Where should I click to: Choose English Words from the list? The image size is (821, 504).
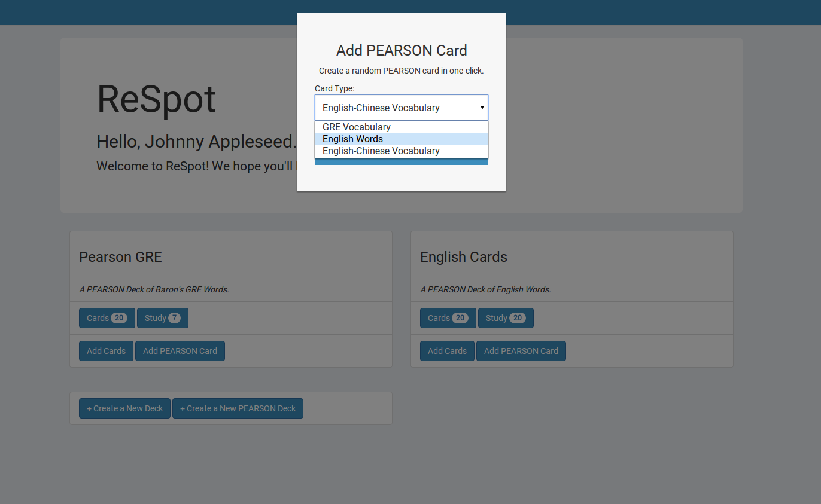click(x=402, y=139)
